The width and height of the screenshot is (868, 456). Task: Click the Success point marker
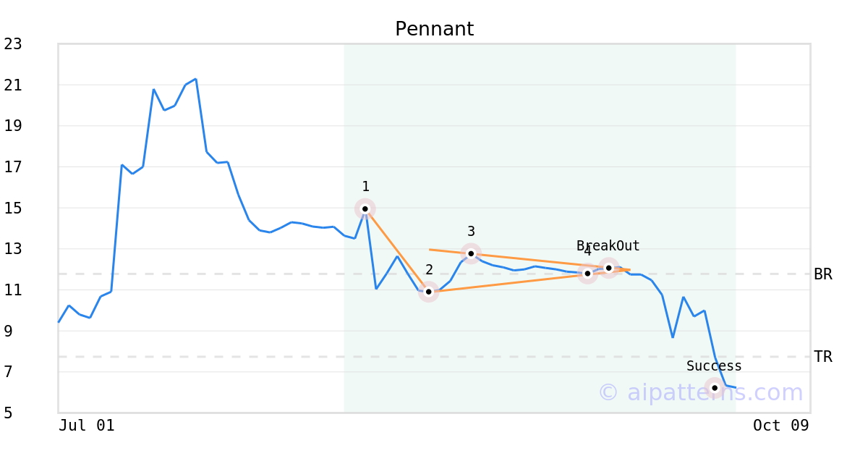pos(715,388)
